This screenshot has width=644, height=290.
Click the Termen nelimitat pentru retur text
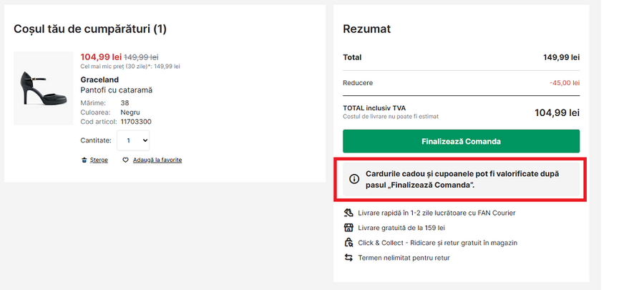404,258
